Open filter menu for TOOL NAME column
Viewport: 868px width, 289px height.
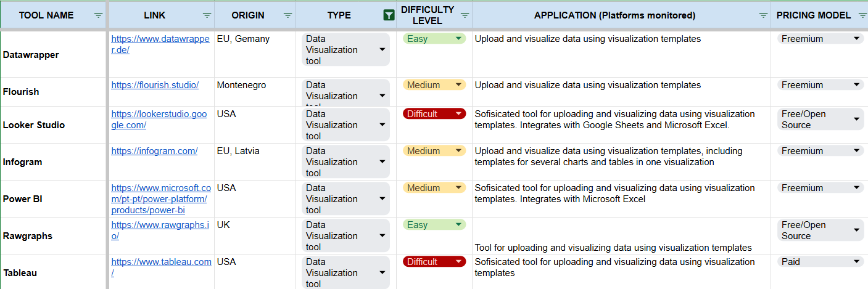(x=98, y=15)
